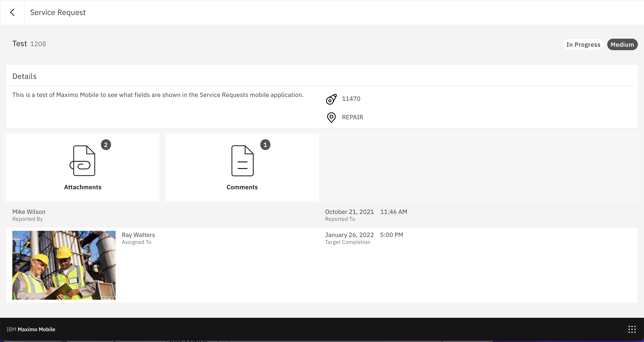Click the Ray Watters assigned name
This screenshot has height=342, width=644.
pos(138,235)
